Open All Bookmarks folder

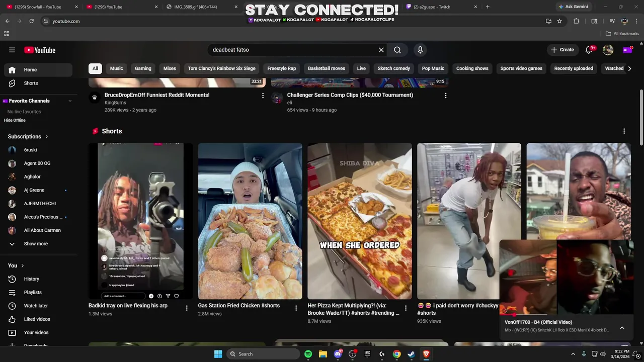[x=622, y=34]
